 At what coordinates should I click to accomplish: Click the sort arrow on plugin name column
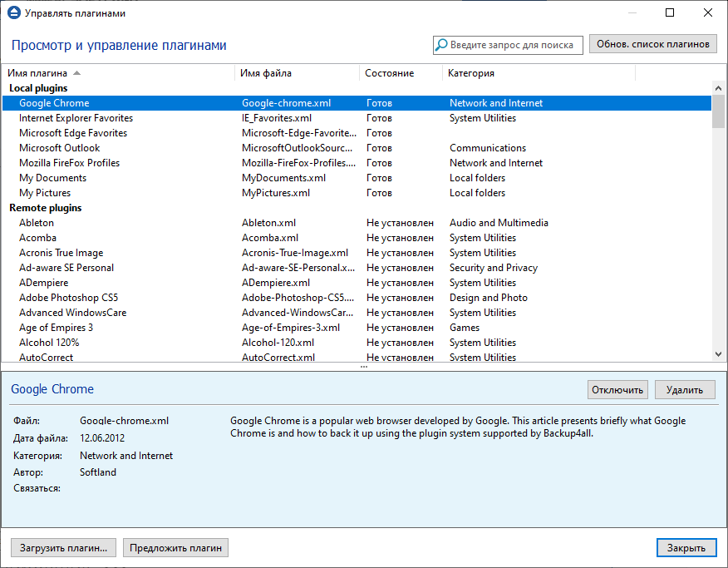[x=77, y=73]
